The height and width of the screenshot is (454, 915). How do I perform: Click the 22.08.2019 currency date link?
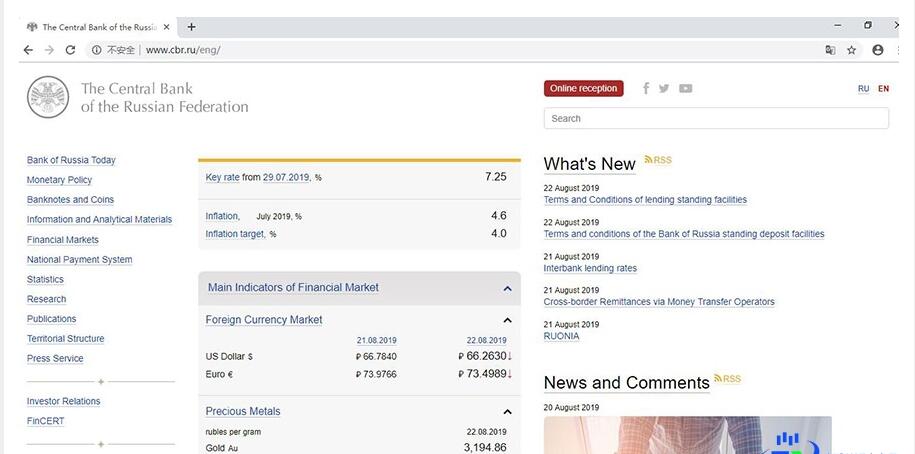point(487,340)
